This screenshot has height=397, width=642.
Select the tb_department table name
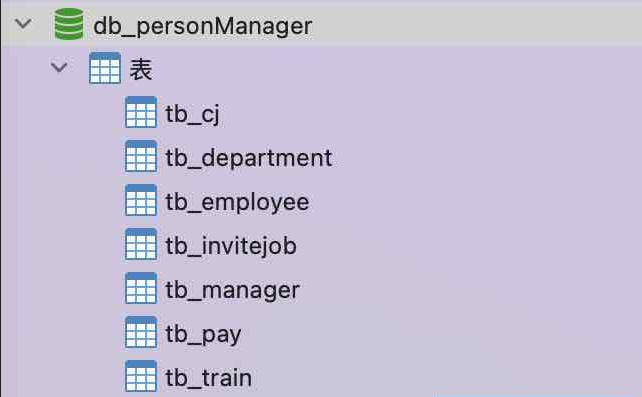[249, 158]
